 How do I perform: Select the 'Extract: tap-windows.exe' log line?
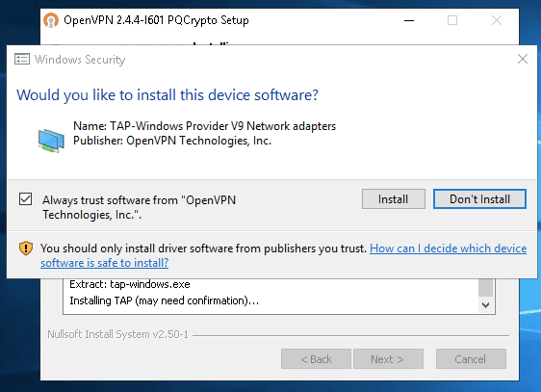pyautogui.click(x=130, y=284)
